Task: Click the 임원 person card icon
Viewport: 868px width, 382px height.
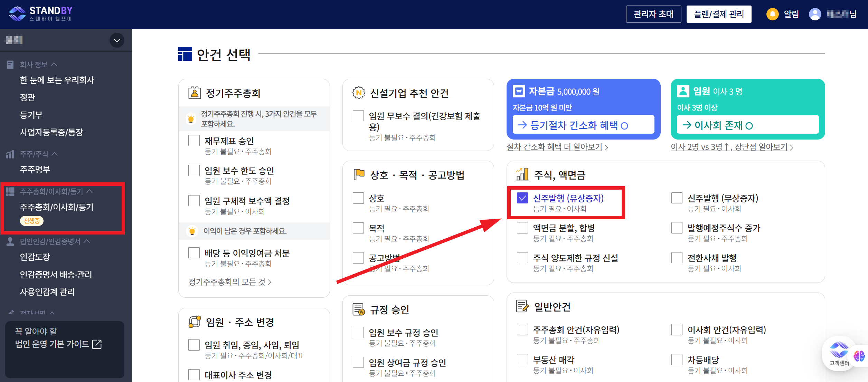Action: click(683, 91)
